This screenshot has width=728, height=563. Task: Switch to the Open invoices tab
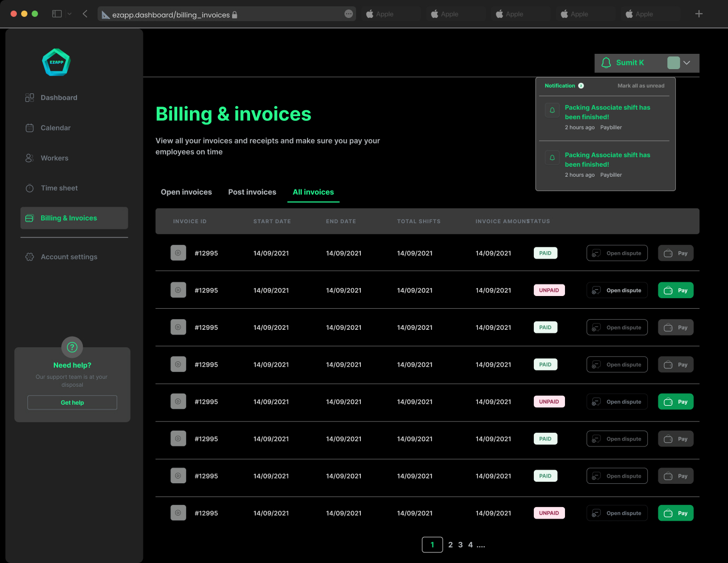click(x=186, y=192)
